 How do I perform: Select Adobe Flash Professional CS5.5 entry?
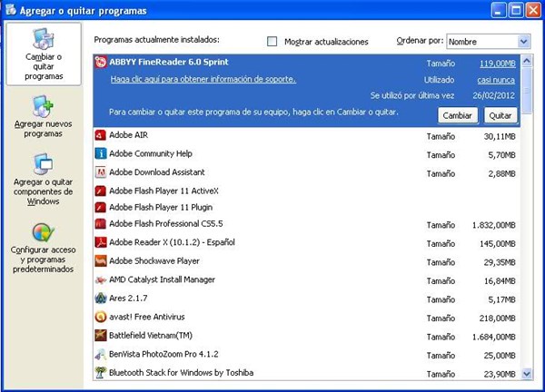point(166,224)
